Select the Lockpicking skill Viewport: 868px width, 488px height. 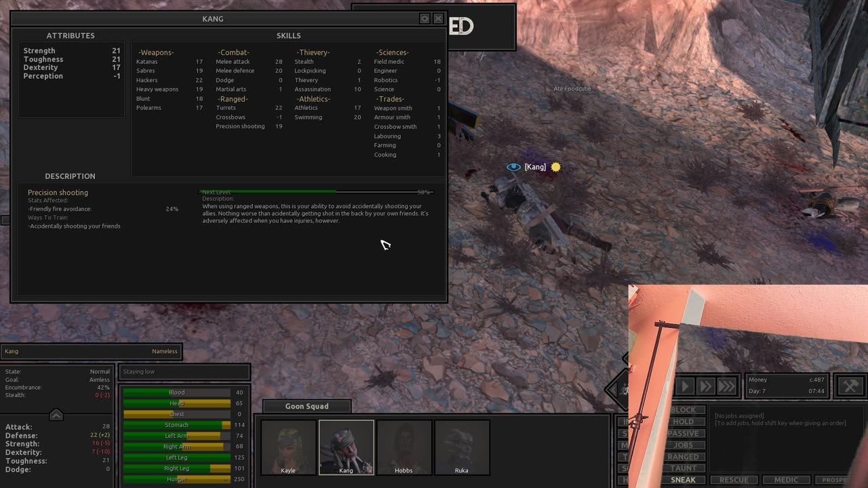point(328,70)
